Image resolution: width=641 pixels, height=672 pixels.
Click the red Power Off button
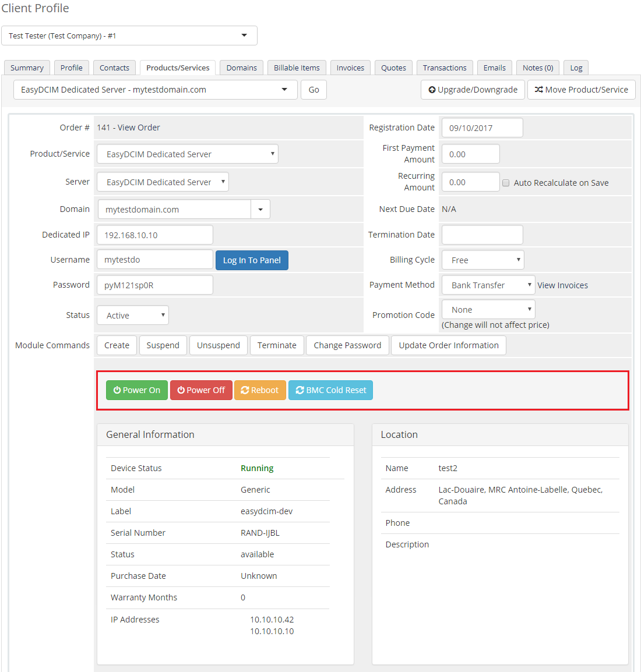201,390
